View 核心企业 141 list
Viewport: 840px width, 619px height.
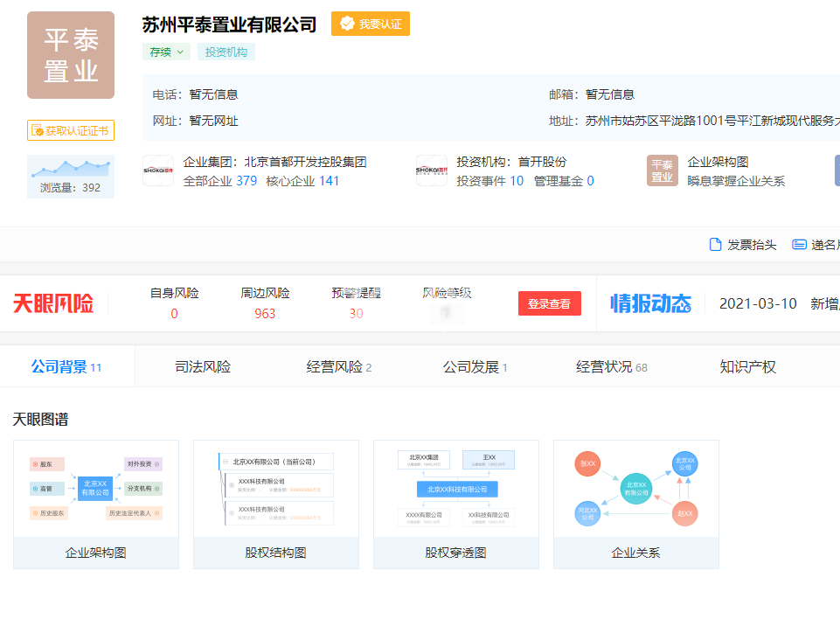coord(302,181)
